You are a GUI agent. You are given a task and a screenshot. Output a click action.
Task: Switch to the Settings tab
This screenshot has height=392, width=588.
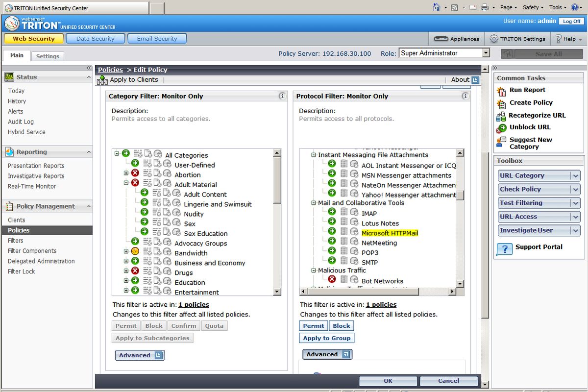pyautogui.click(x=47, y=56)
